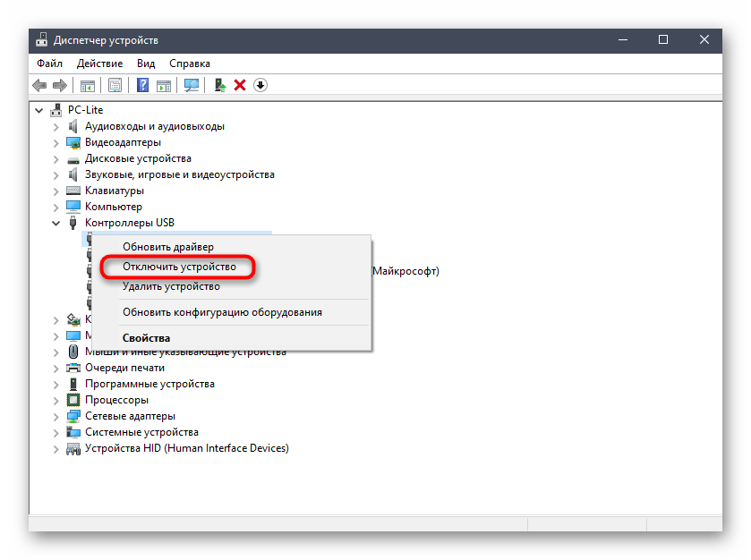Click the Properties sheet toolbar icon

point(115,85)
